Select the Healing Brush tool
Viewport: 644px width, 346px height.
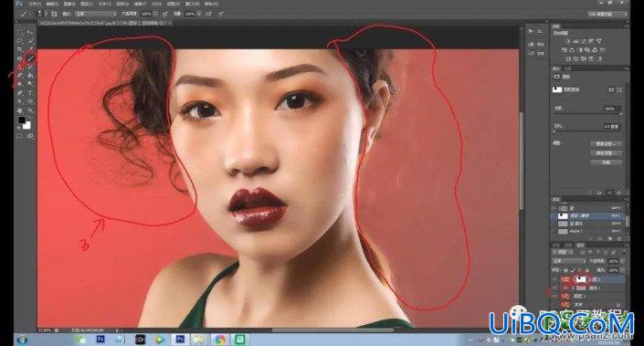(20, 58)
